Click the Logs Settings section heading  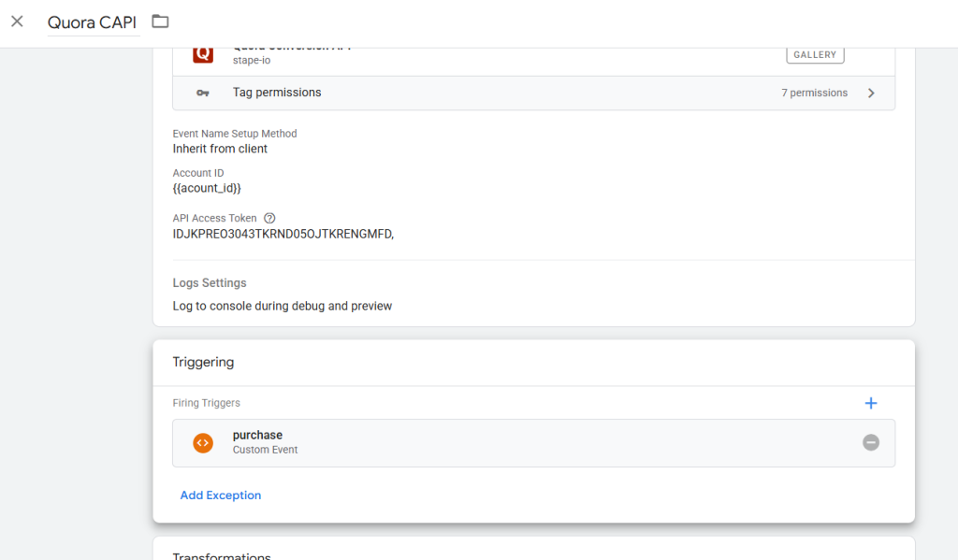[x=210, y=283]
